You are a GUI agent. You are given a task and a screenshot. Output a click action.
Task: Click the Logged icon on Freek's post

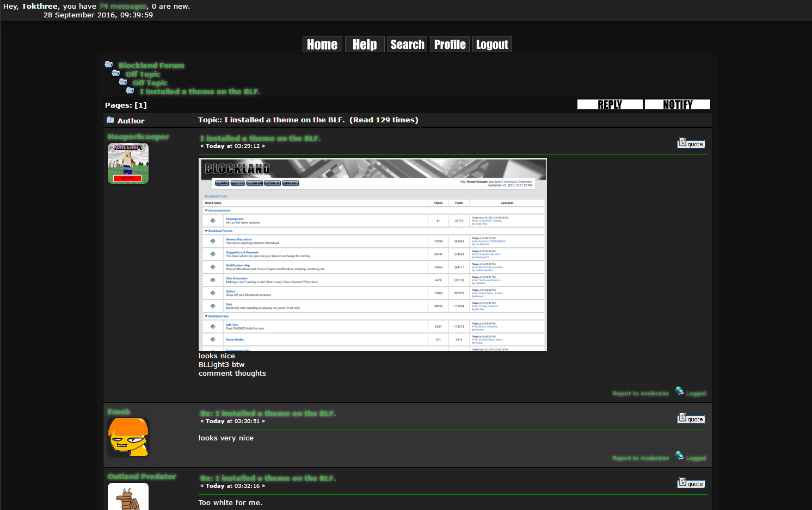tap(679, 456)
